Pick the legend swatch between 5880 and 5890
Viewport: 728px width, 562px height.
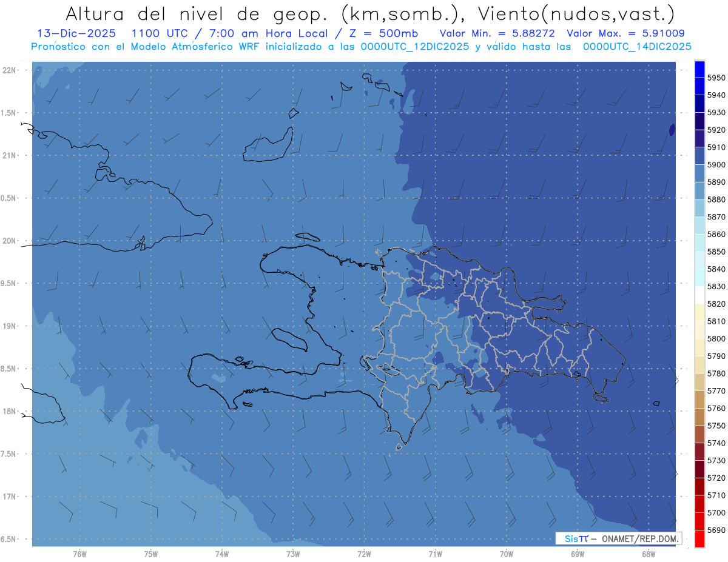(x=699, y=190)
